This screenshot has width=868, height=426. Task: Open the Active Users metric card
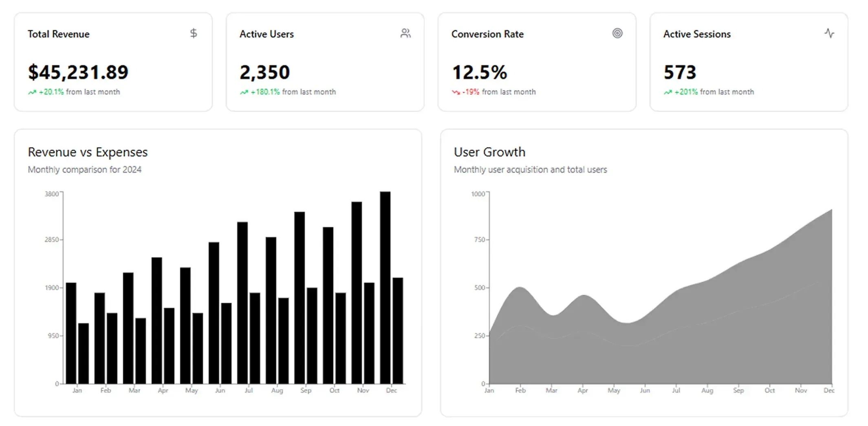pyautogui.click(x=325, y=61)
